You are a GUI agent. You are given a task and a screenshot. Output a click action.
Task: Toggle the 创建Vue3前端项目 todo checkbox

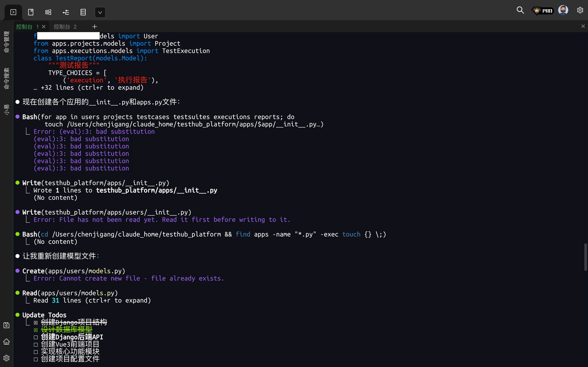[x=36, y=345]
